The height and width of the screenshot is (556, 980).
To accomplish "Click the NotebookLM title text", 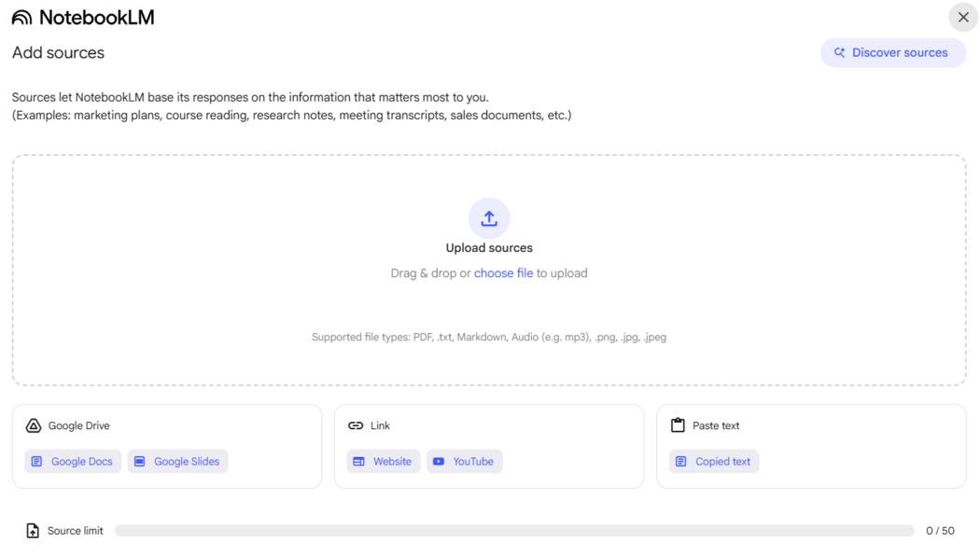I will tap(97, 18).
